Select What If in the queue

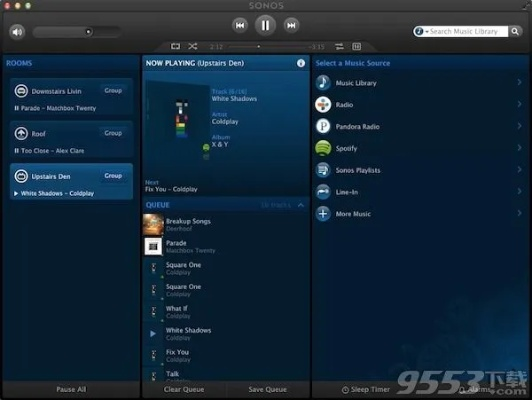point(226,312)
